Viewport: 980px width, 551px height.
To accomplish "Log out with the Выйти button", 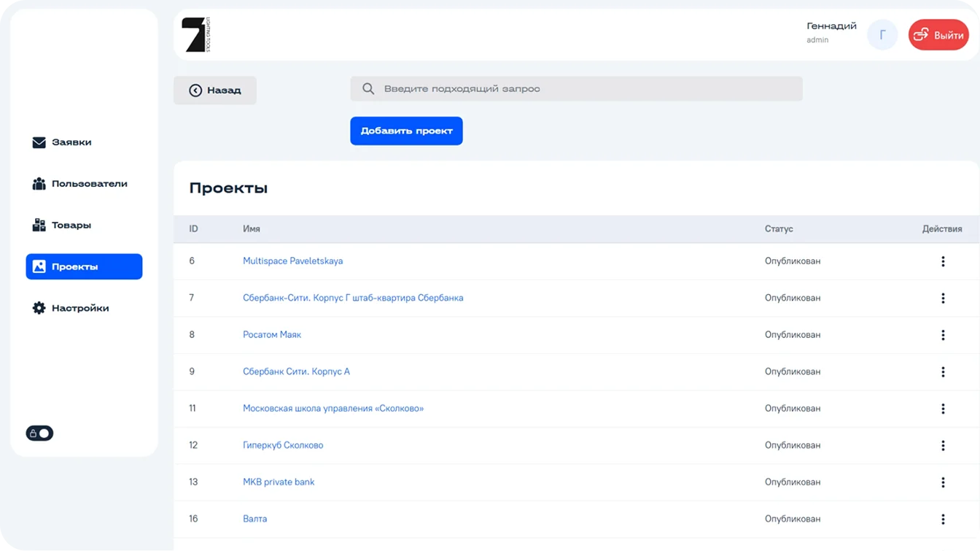I will coord(938,35).
